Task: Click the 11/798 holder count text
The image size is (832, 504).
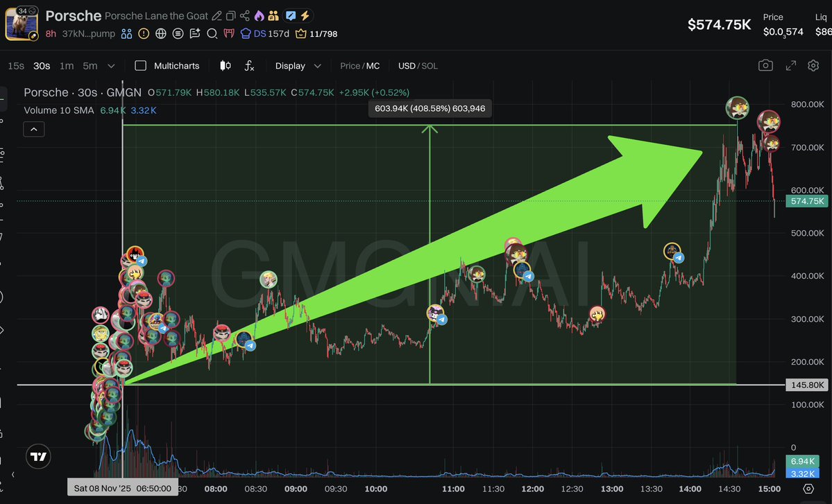Action: (x=323, y=34)
